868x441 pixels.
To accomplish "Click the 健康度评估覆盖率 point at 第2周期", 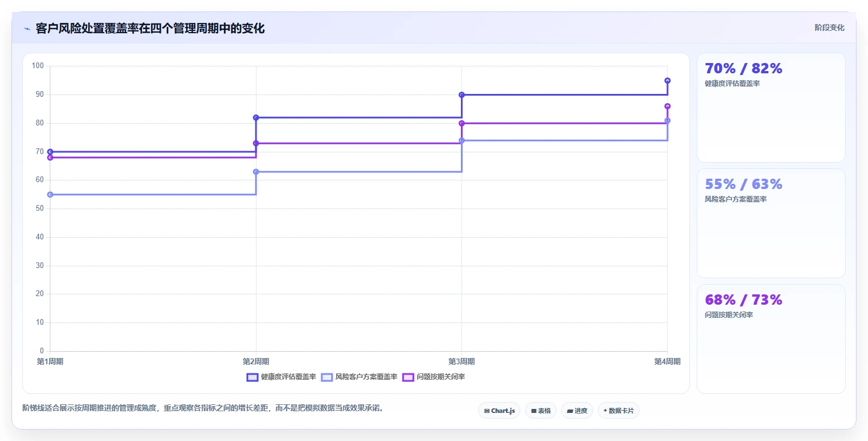I will [256, 117].
